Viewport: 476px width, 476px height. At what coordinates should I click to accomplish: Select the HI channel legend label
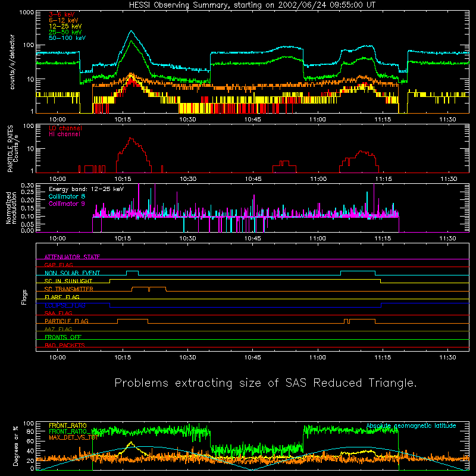pos(64,134)
